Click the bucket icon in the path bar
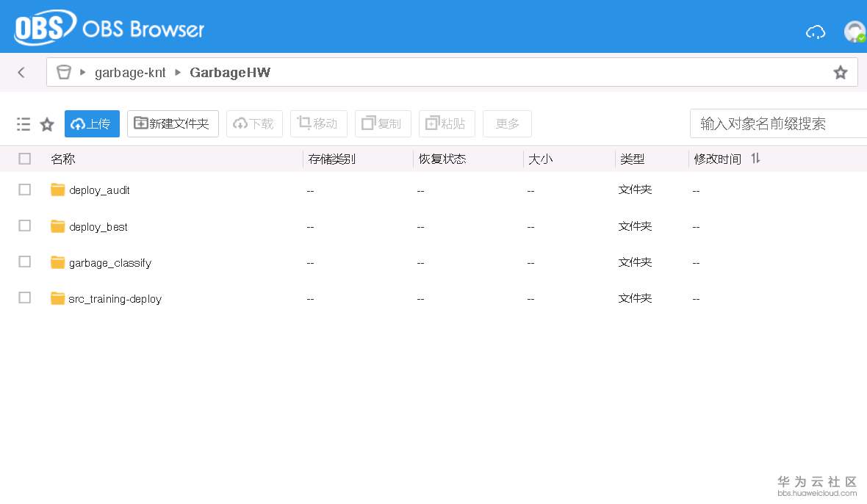 pyautogui.click(x=64, y=72)
